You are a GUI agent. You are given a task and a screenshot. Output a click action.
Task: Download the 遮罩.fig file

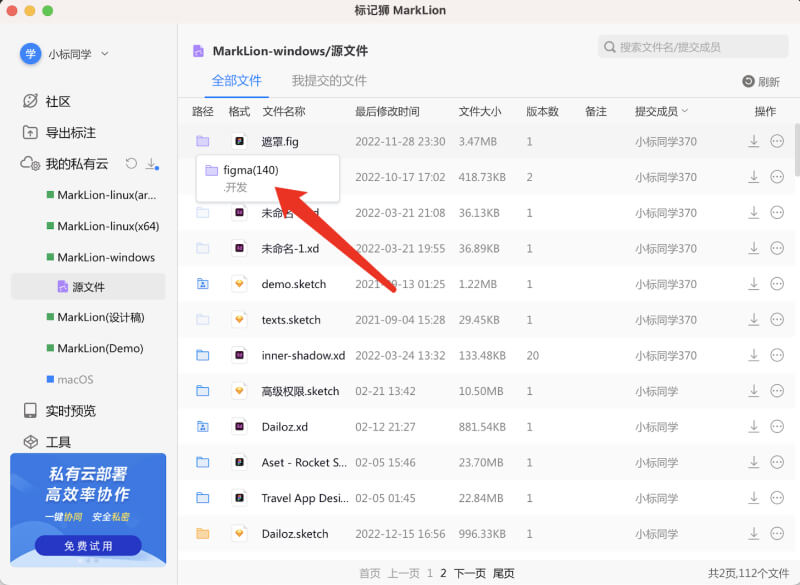point(753,141)
